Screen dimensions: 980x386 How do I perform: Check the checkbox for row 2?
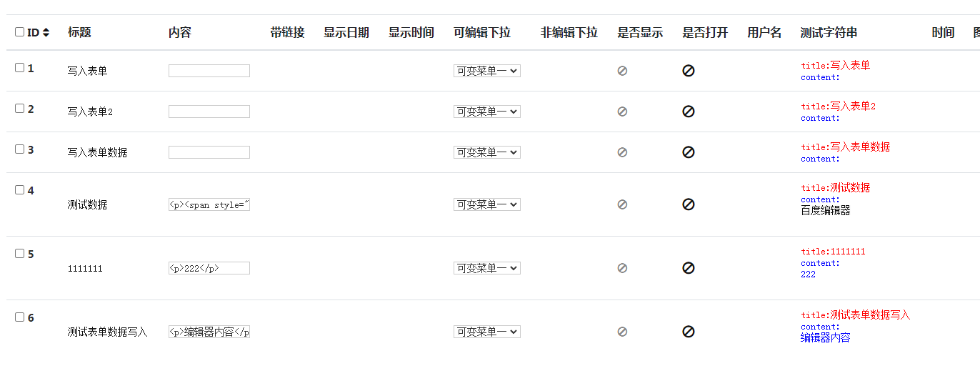point(19,109)
